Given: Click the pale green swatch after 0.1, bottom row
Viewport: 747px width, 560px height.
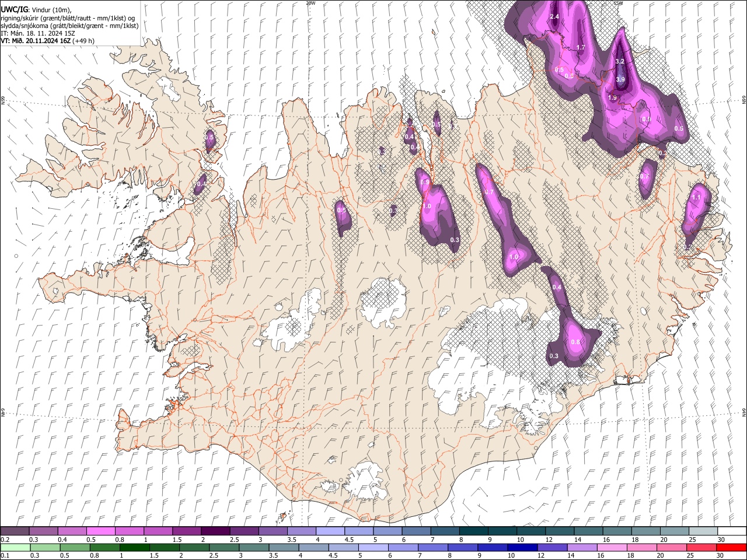Looking at the screenshot, I should pyautogui.click(x=15, y=547).
